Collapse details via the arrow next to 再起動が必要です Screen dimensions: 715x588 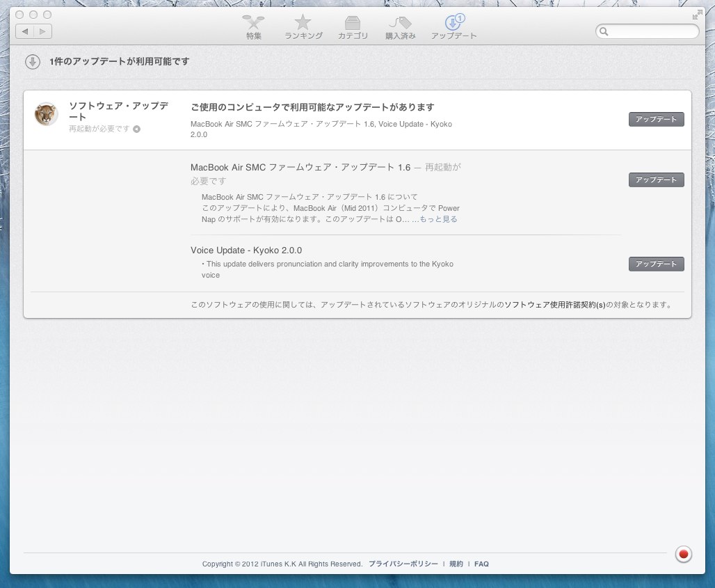coord(136,129)
